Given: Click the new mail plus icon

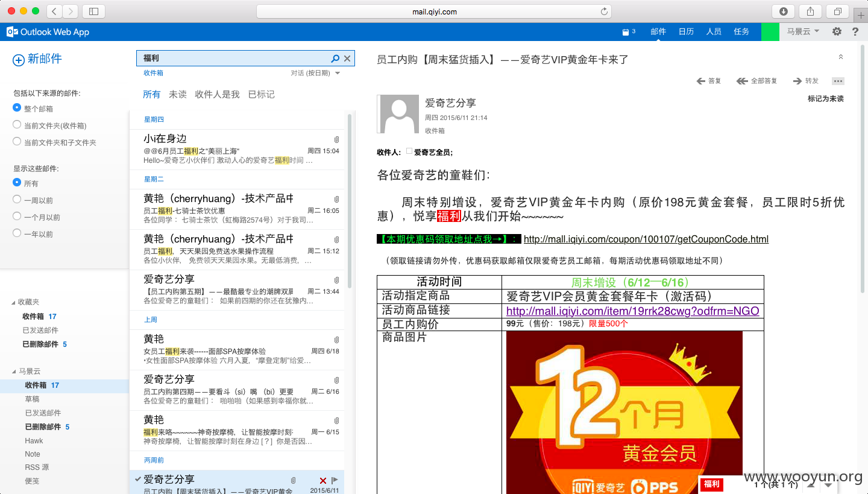Looking at the screenshot, I should [19, 60].
